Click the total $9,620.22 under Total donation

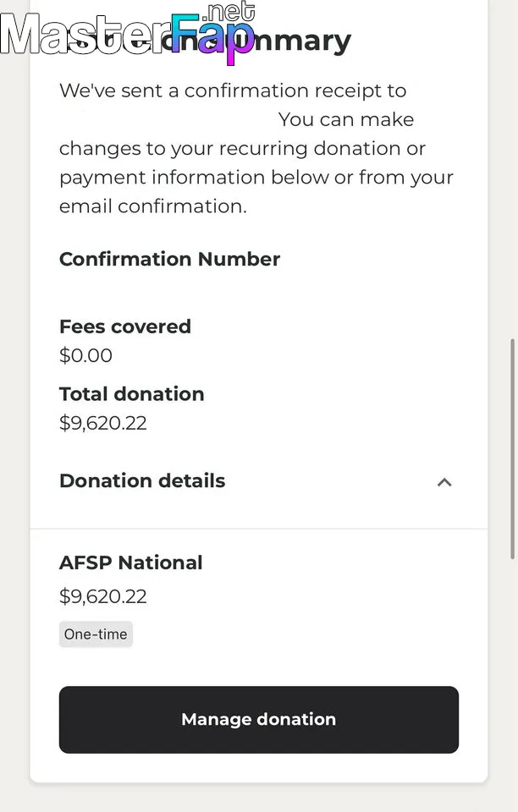click(x=103, y=423)
